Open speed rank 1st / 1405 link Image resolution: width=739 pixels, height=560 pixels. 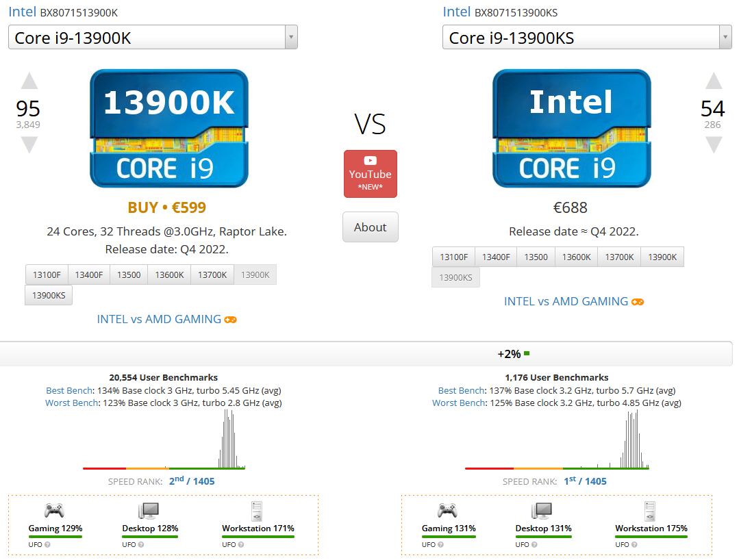(586, 481)
